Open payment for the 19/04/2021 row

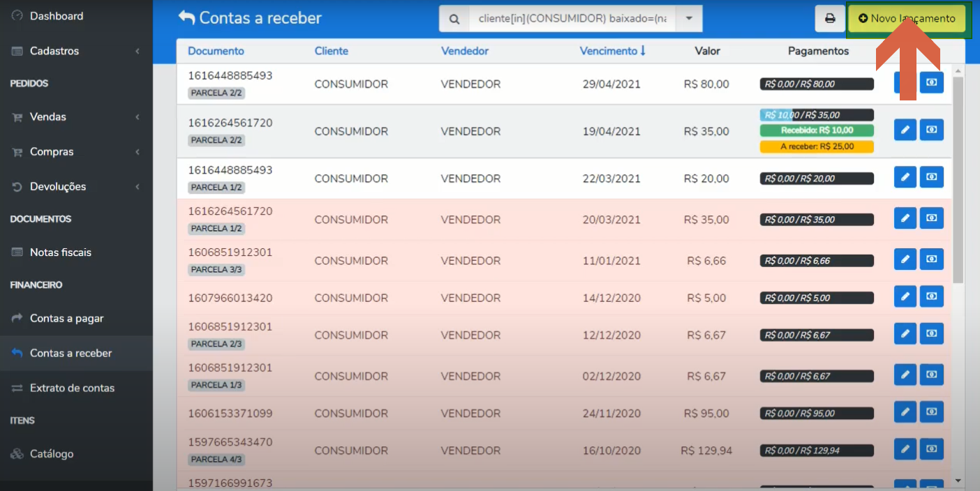tap(931, 130)
